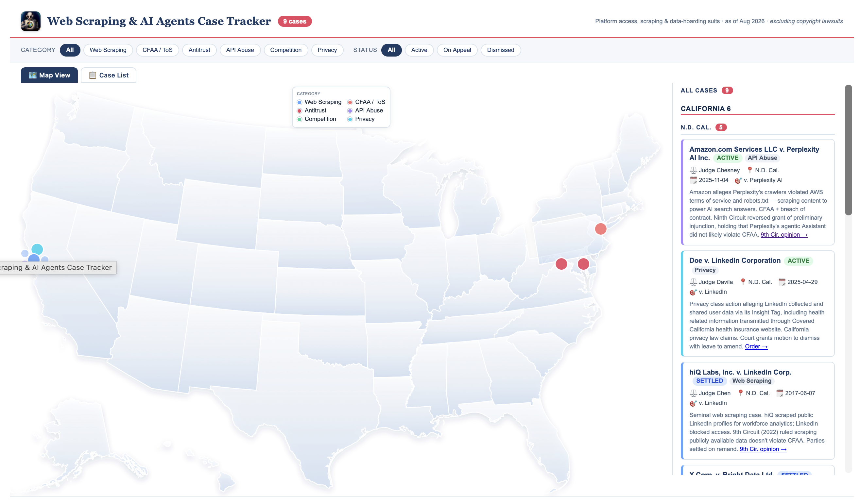Filter by the Competition category pill

tap(286, 50)
